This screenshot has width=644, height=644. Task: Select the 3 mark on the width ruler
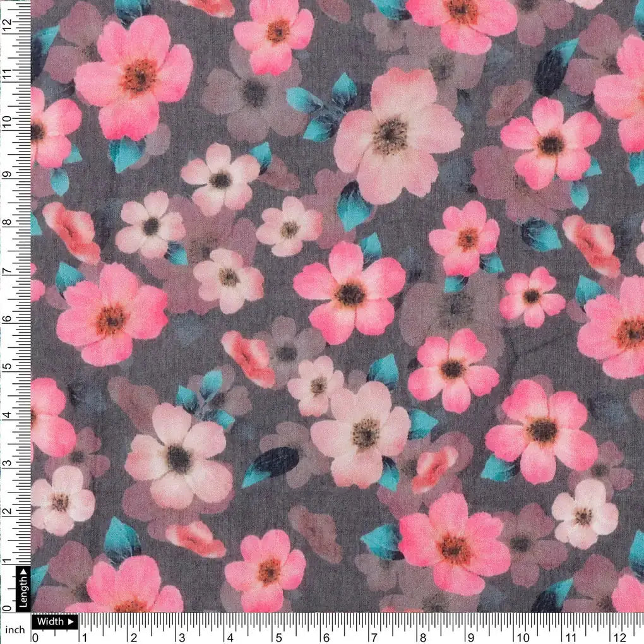[x=181, y=636]
